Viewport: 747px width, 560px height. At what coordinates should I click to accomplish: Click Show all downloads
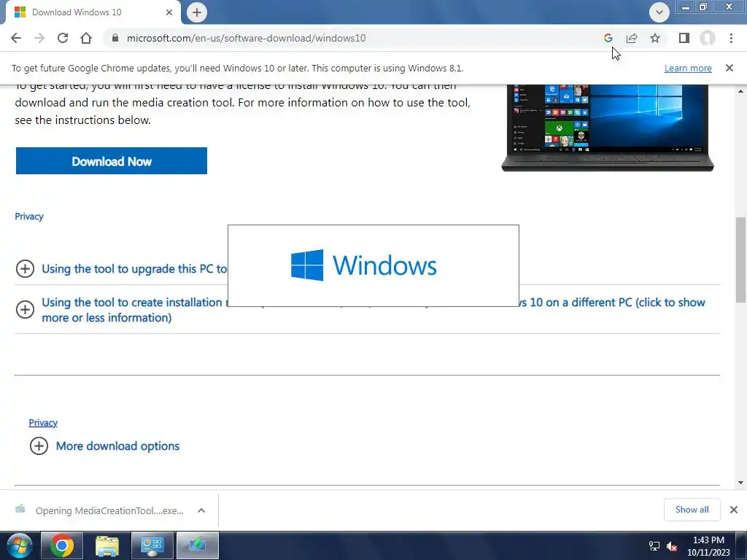[x=692, y=510]
